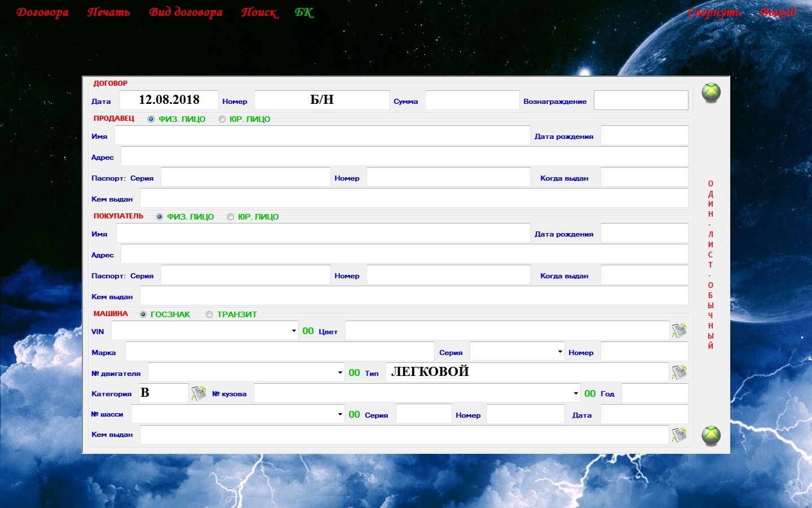The height and width of the screenshot is (508, 812).
Task: Click the machine Номер field next to Марка
Action: coord(645,352)
